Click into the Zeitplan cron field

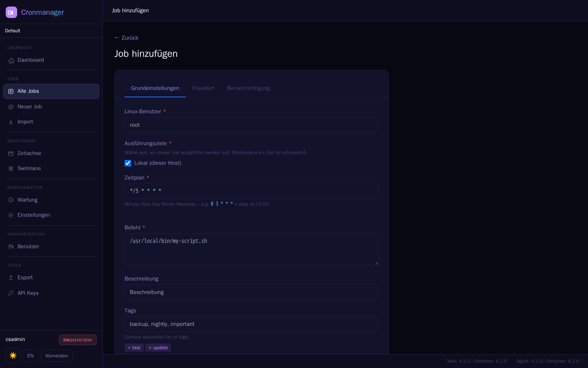(252, 191)
